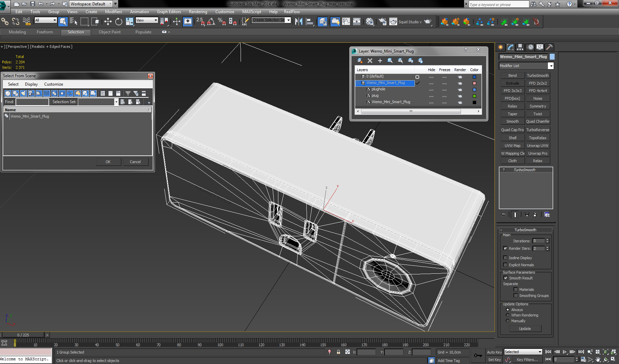Viewport: 619px width, 364px height.
Task: Toggle TurboSmooth modifier lightbulb in stack
Action: [x=504, y=170]
